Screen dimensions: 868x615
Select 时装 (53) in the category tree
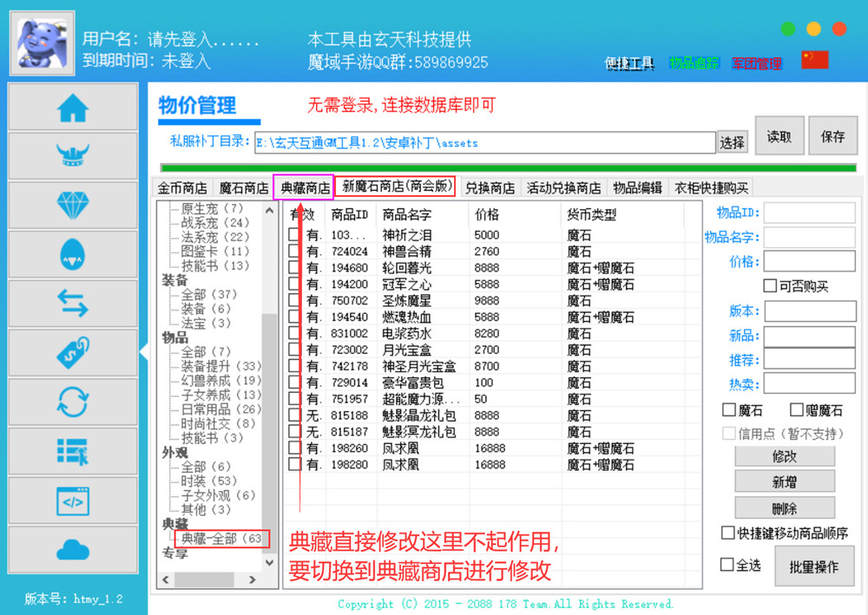tap(208, 481)
